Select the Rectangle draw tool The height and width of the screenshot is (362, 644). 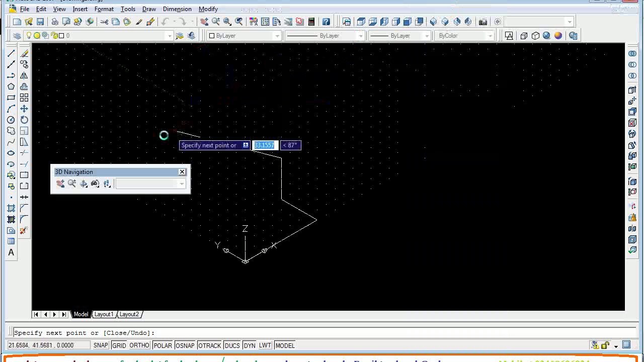(x=11, y=98)
